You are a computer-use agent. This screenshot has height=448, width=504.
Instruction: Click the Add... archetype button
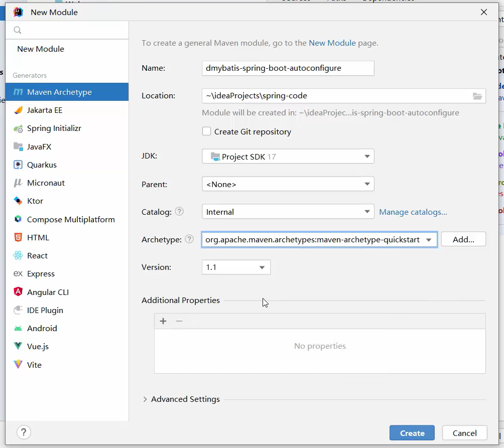tap(463, 239)
